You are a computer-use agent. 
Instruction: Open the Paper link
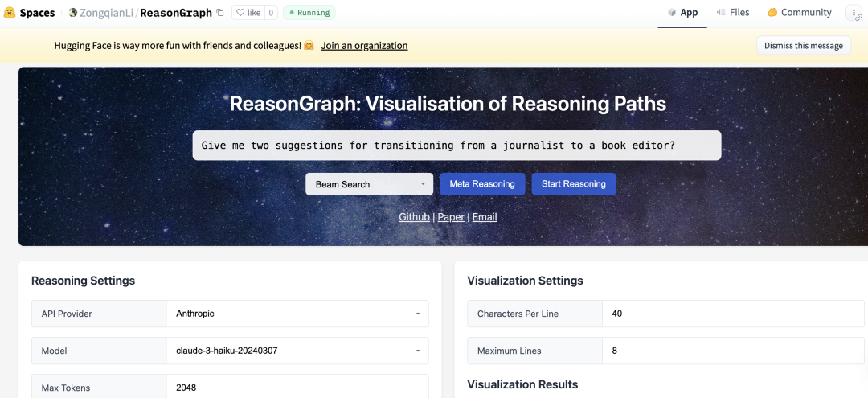[451, 217]
